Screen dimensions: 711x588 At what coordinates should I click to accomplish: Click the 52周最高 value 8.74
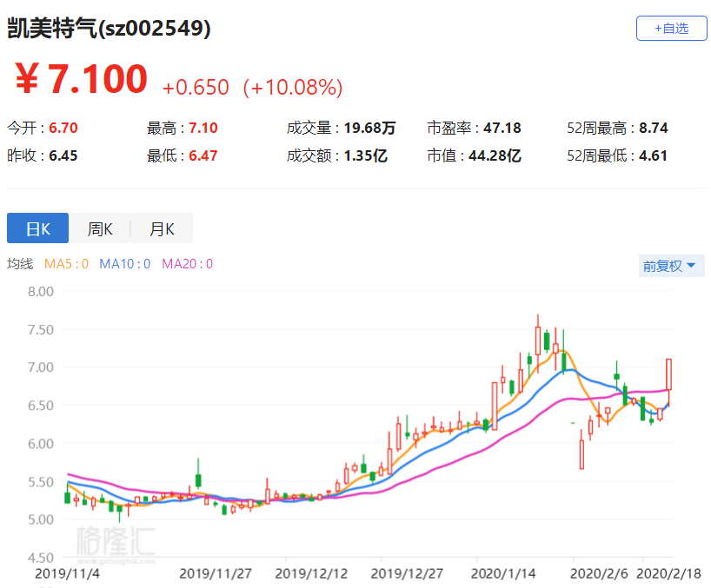654,128
